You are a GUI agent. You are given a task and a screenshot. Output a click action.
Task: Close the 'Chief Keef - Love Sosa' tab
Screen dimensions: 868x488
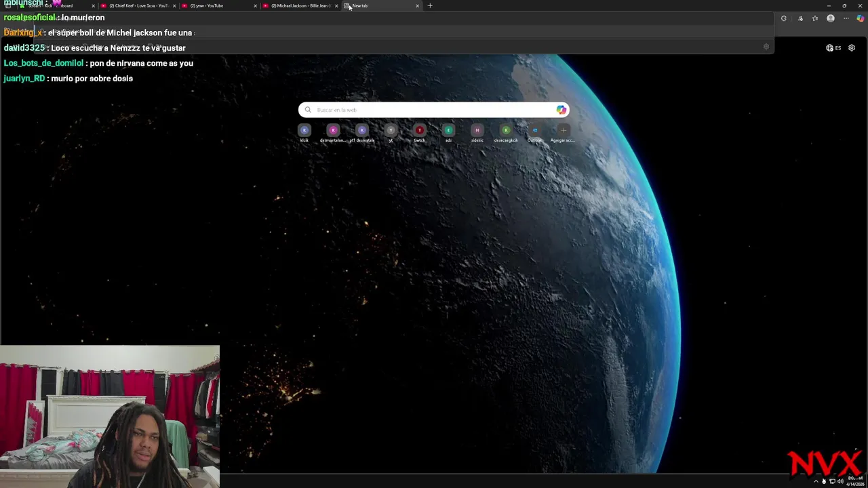coord(174,5)
